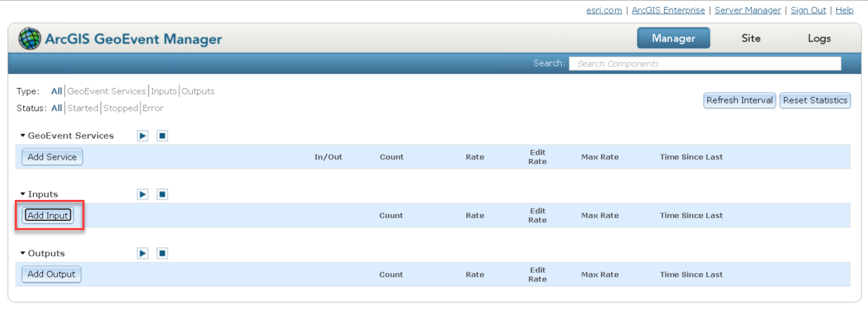The width and height of the screenshot is (868, 316).
Task: Filter Type by Outputs
Action: [x=198, y=91]
